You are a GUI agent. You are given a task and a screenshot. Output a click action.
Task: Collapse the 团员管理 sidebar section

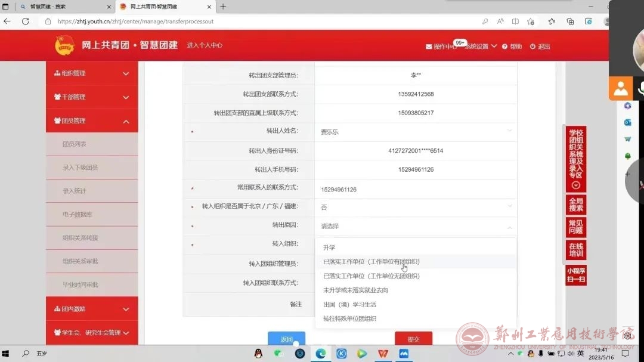[92, 121]
